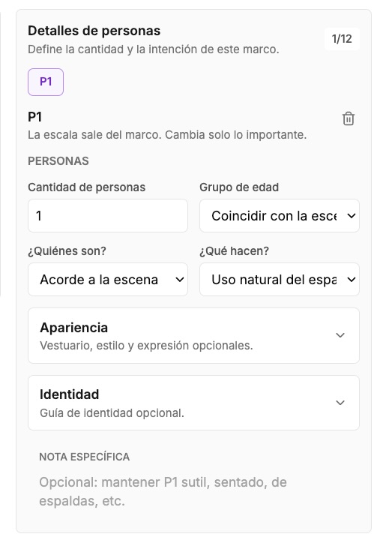Click the Identidad chevron arrow
Screen dimensions: 392x543
coord(340,403)
